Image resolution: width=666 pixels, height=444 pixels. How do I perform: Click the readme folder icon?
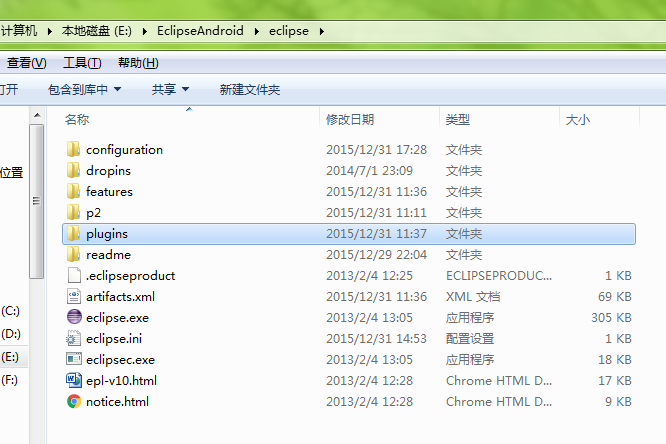[73, 255]
